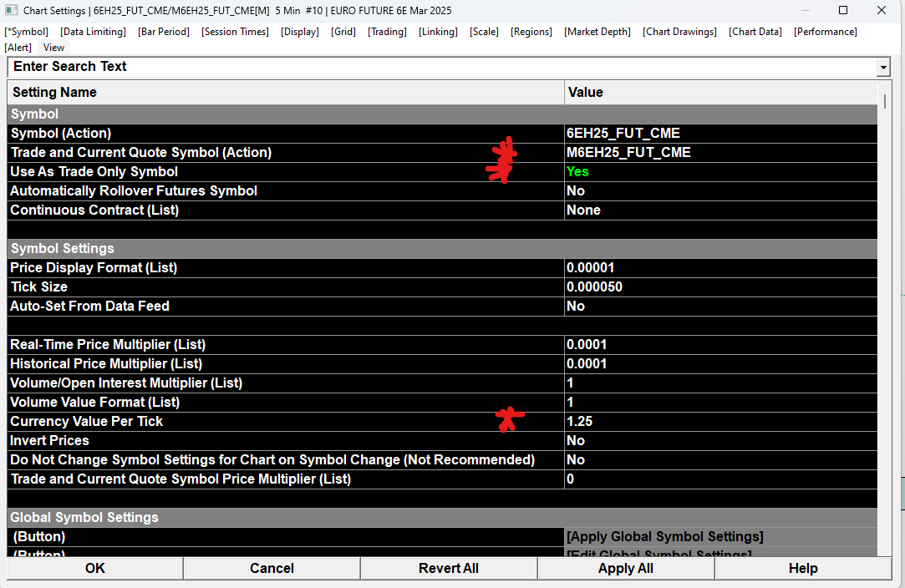
Task: Expand the search text dropdown arrow
Action: point(883,68)
